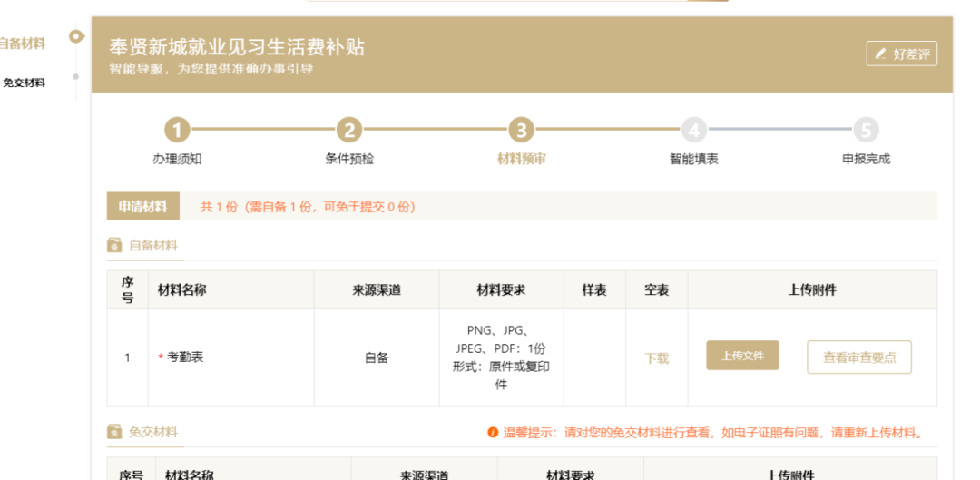The height and width of the screenshot is (480, 980).
Task: Click the orange info icon before 温馨提示
Action: click(x=493, y=433)
